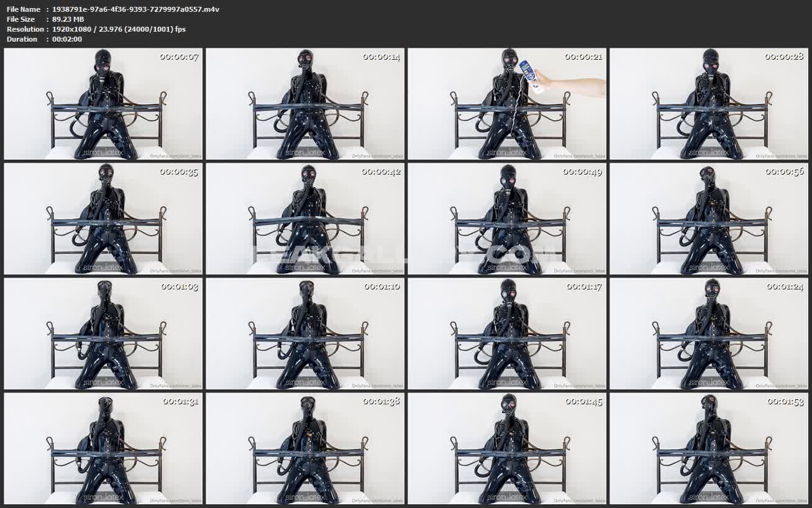Open the frame marked 00:01:10
This screenshot has width=812, height=508.
pyautogui.click(x=305, y=333)
